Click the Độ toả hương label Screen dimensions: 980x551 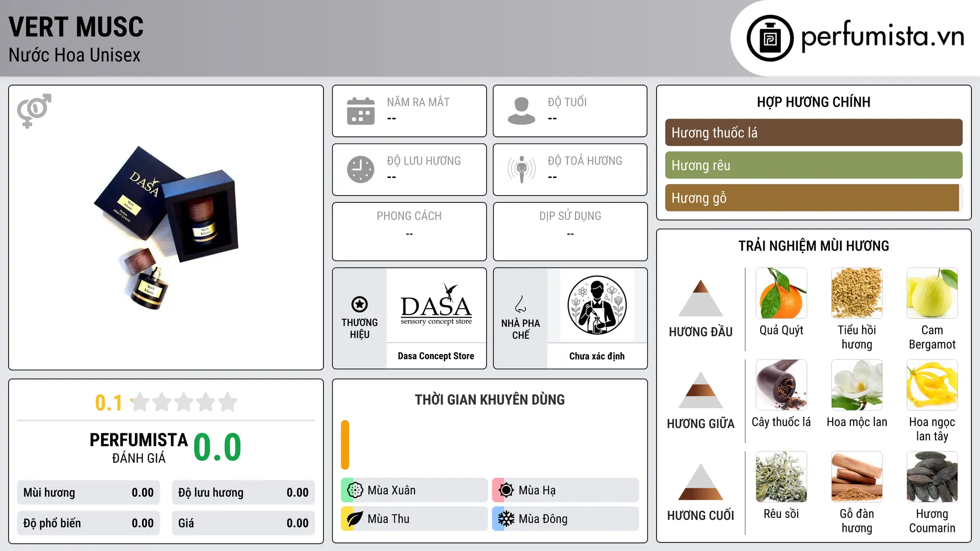point(585,161)
